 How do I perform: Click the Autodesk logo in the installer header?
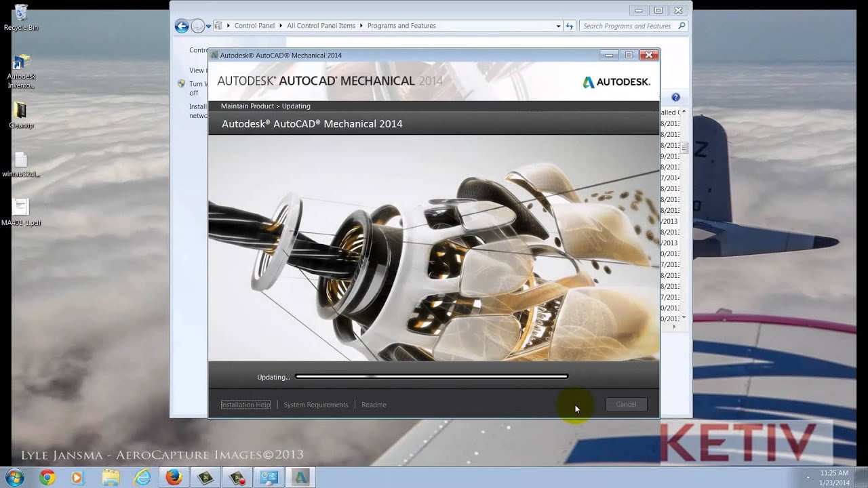[x=616, y=82]
